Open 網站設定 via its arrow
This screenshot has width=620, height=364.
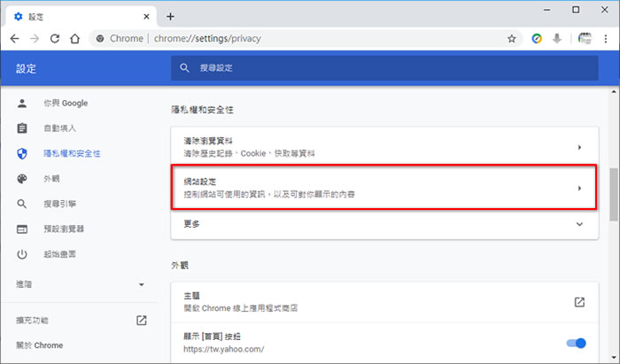[x=579, y=188]
